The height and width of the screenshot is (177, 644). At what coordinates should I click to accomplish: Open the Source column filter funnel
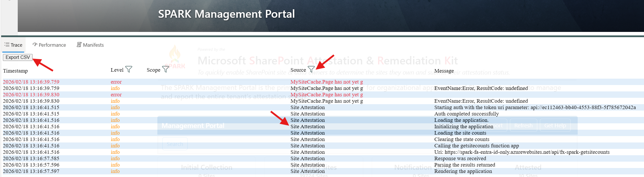point(311,69)
